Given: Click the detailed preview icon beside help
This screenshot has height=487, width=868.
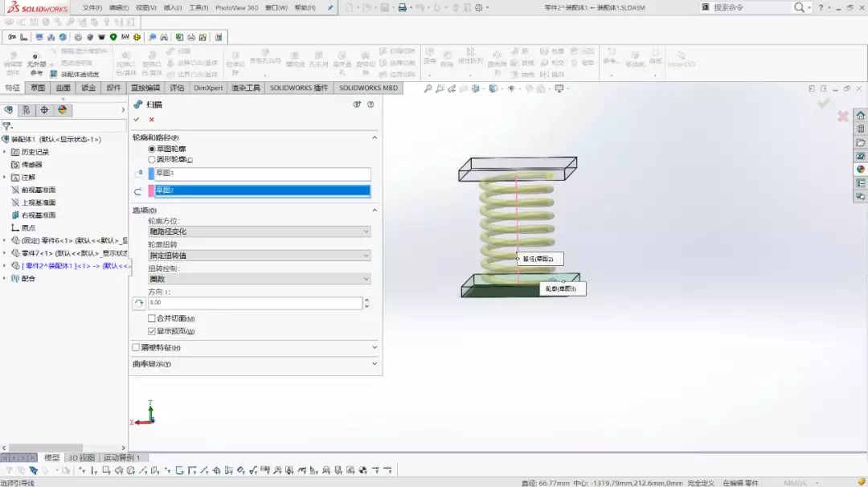Looking at the screenshot, I should (x=357, y=104).
